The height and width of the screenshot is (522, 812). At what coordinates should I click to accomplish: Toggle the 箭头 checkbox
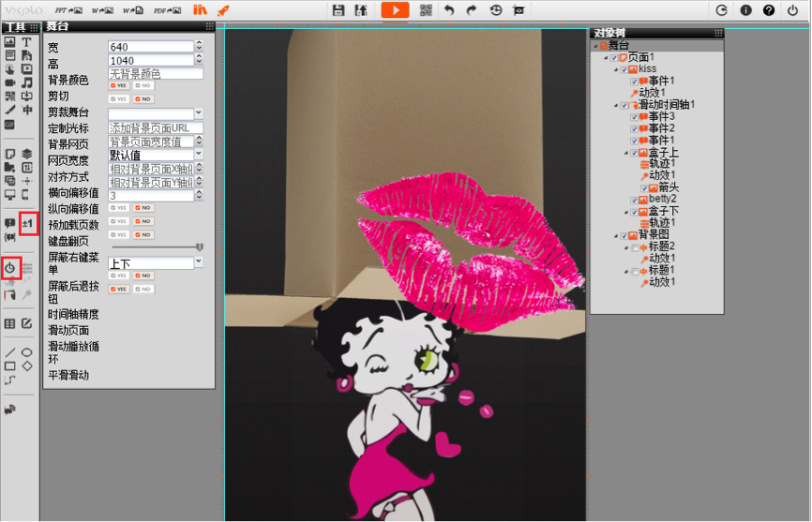click(x=644, y=188)
